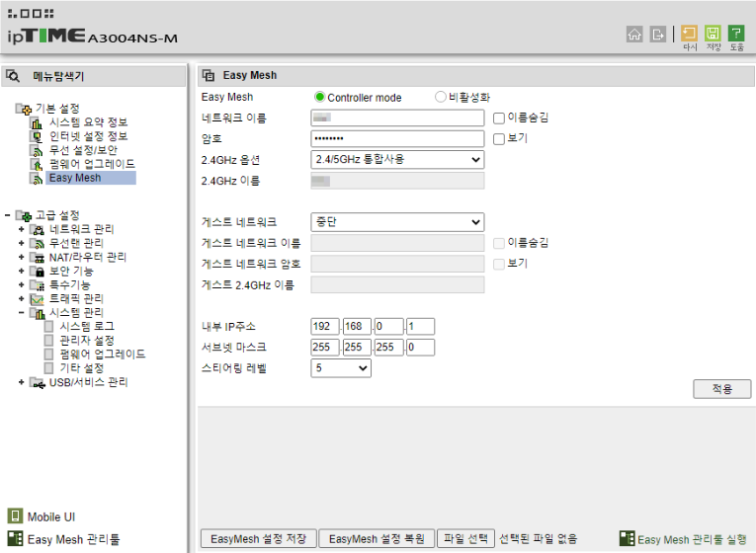Viewport: 756px width, 553px height.
Task: Expand the 네트워크 관리 tree node
Action: [22, 229]
